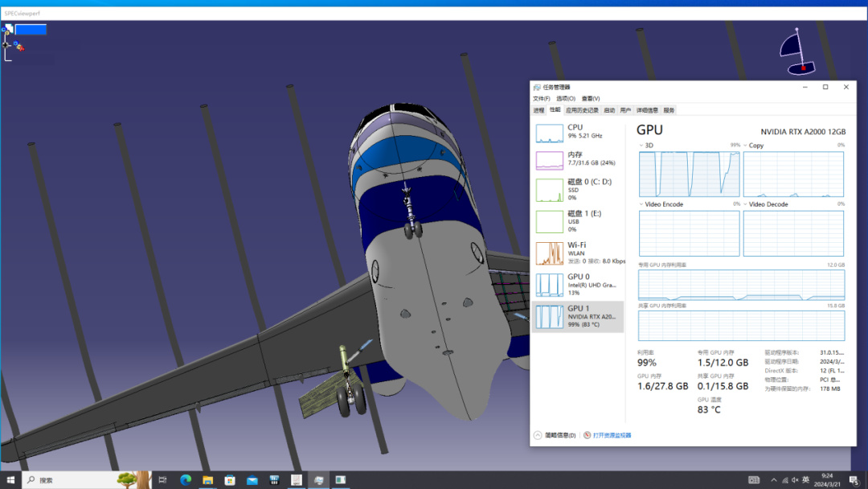Image resolution: width=868 pixels, height=489 pixels.
Task: Switch to the 进程 tab
Action: [x=538, y=110]
